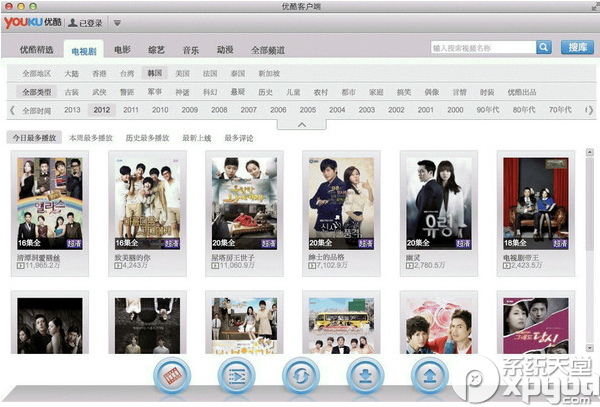Switch to the 音乐 tab
The image size is (600, 407).
click(191, 50)
